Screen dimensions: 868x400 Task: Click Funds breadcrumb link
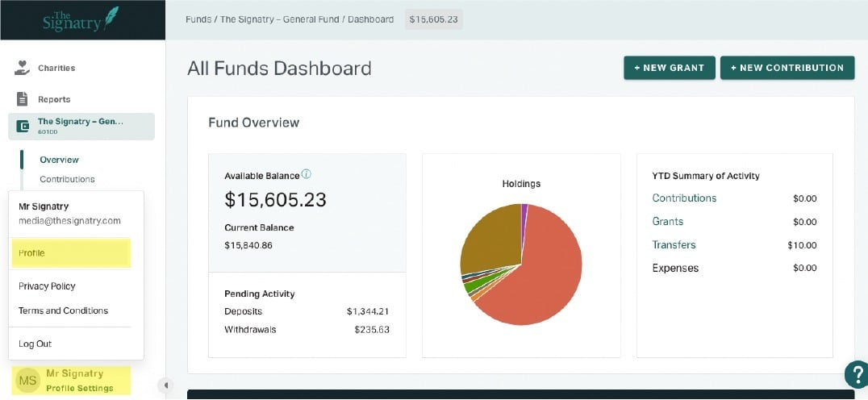(x=198, y=19)
